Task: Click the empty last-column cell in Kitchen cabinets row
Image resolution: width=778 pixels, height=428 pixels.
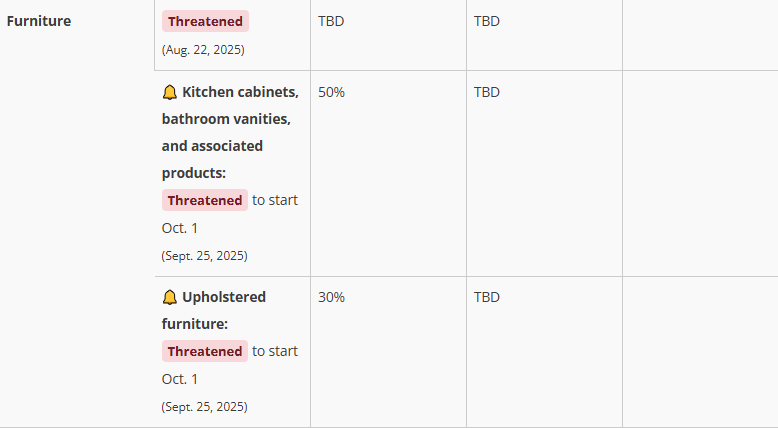Action: coord(699,173)
